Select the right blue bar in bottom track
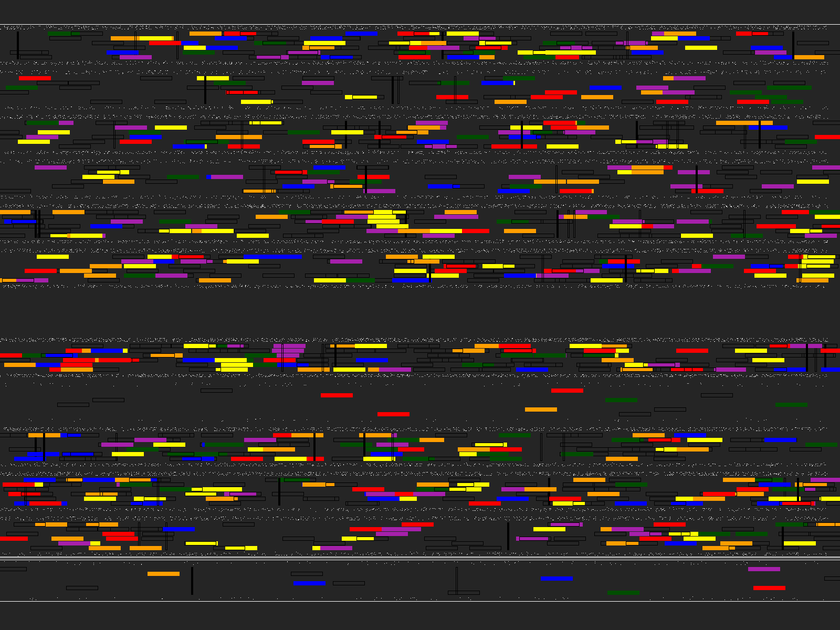Image resolution: width=840 pixels, height=630 pixels. click(556, 578)
